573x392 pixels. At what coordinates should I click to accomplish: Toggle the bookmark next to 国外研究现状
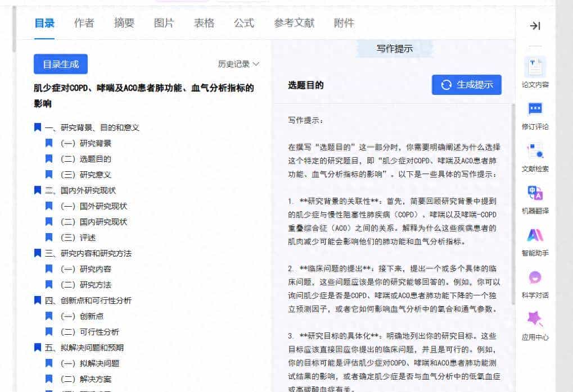pos(49,206)
